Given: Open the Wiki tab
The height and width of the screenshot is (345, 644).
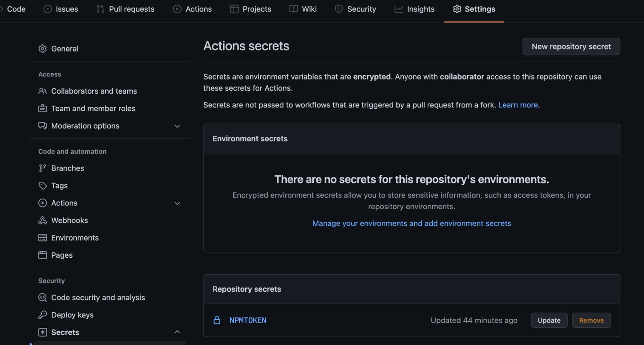Looking at the screenshot, I should coord(303,9).
